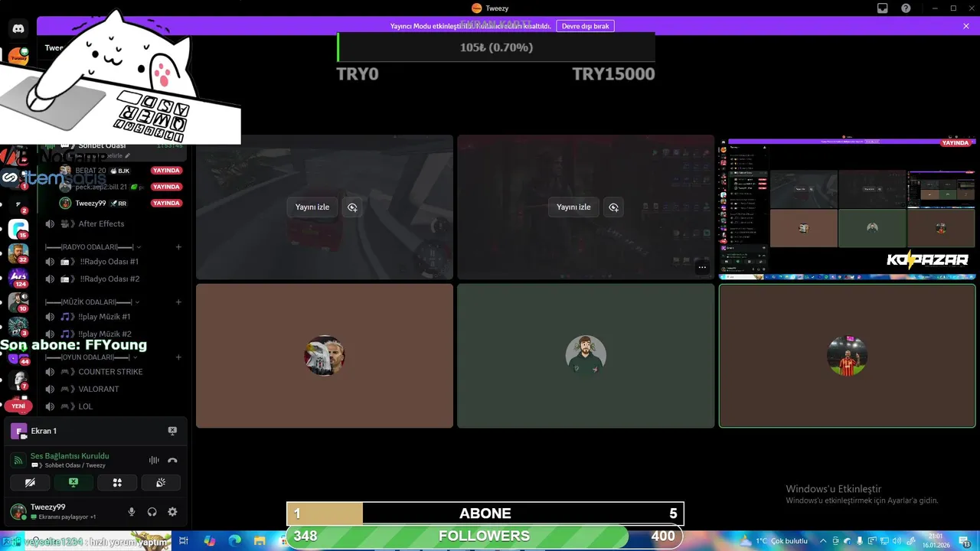The image size is (980, 551).
Task: Click Devre dışı bırak in streamer banner
Action: (x=585, y=26)
